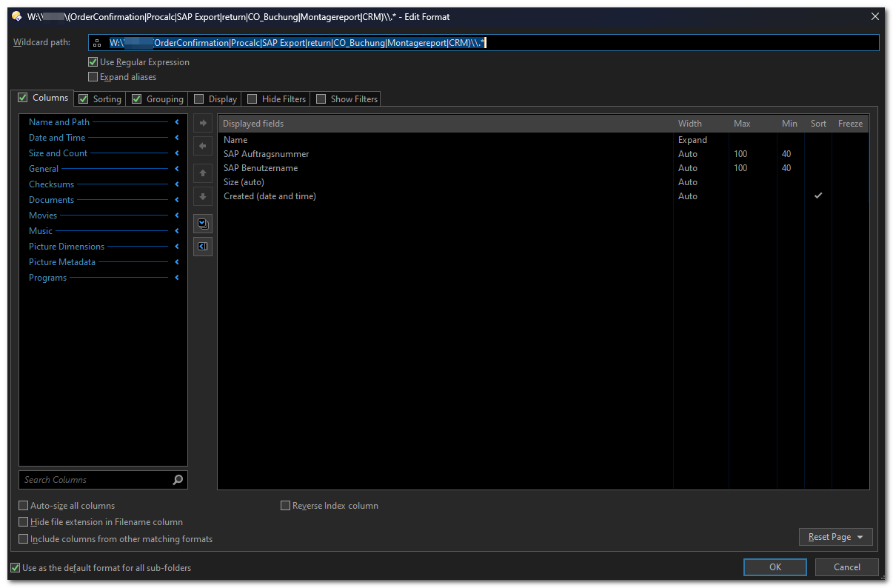The height and width of the screenshot is (588, 893).
Task: Open the Hide Filters tab
Action: click(276, 98)
